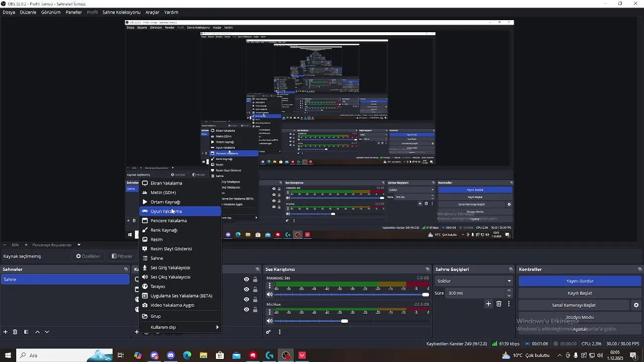
Task: Move scene up with the up arrow in Sahneler
Action: pyautogui.click(x=37, y=332)
